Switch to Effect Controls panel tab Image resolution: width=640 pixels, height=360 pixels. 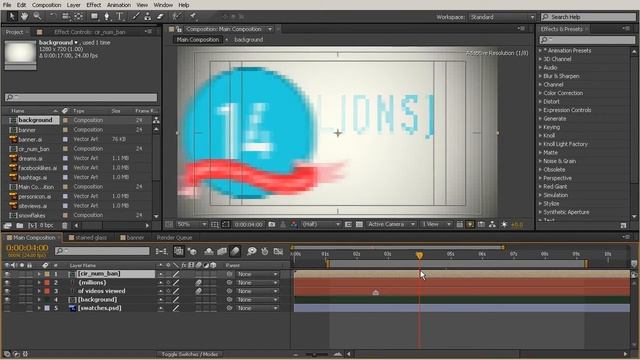coord(90,32)
